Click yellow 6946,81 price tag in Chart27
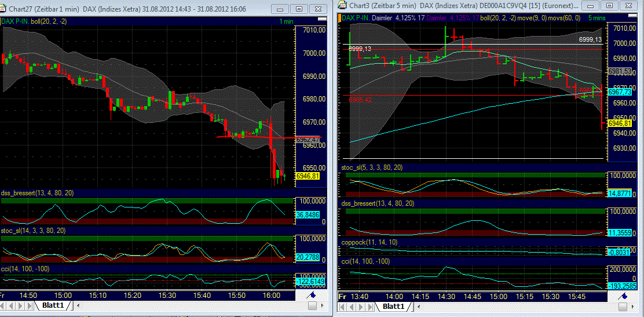Image resolution: width=644 pixels, height=317 pixels. click(308, 176)
